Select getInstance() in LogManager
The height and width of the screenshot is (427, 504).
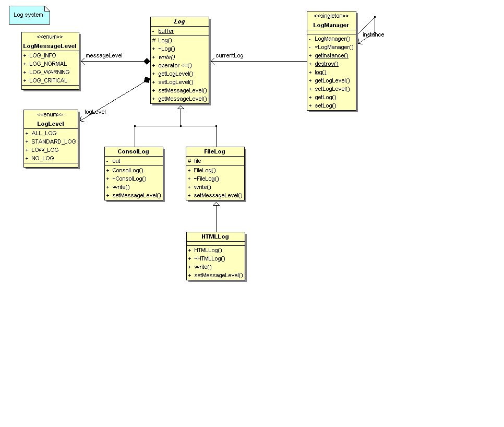coord(331,55)
